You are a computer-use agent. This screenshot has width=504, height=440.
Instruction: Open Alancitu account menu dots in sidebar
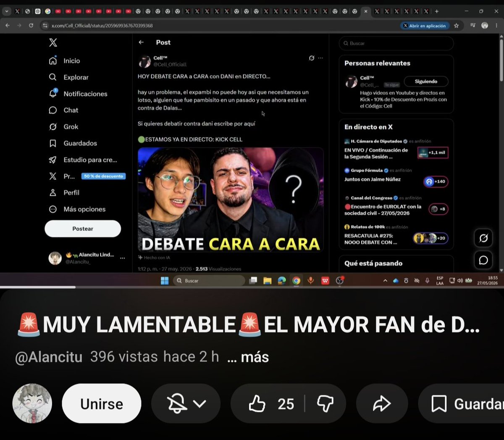pyautogui.click(x=122, y=258)
